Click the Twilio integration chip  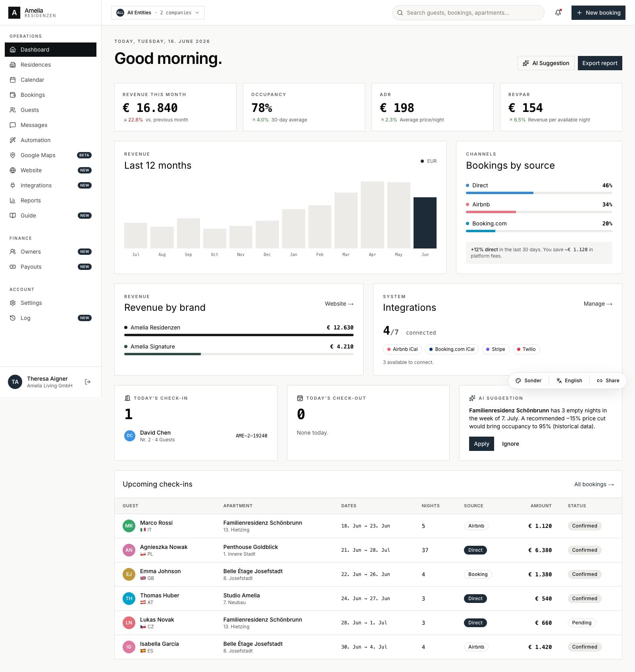click(526, 349)
